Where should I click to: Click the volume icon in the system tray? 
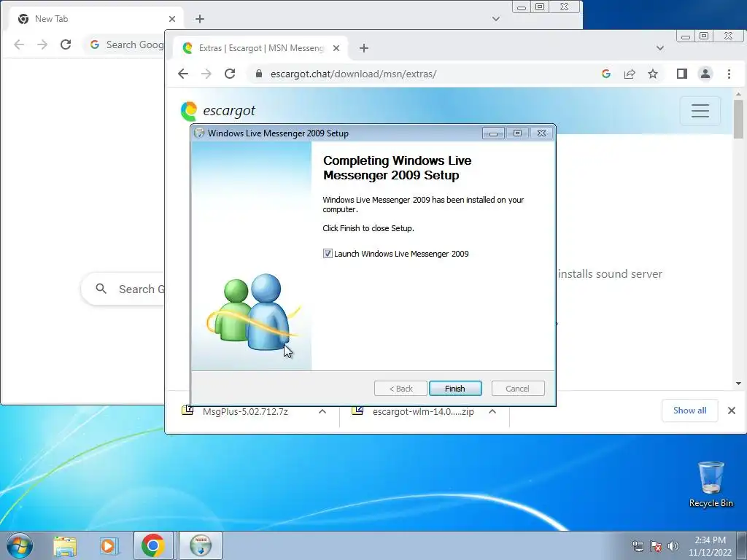[673, 546]
